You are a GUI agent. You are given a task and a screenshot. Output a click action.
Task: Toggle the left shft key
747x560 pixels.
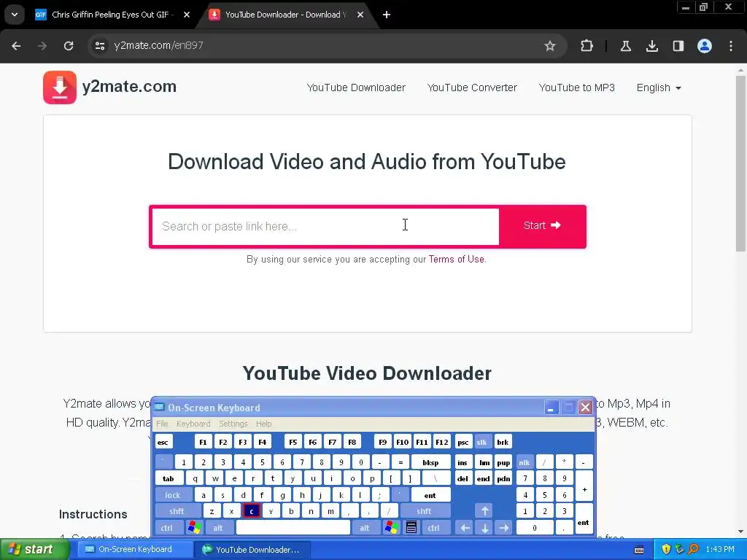coord(177,511)
